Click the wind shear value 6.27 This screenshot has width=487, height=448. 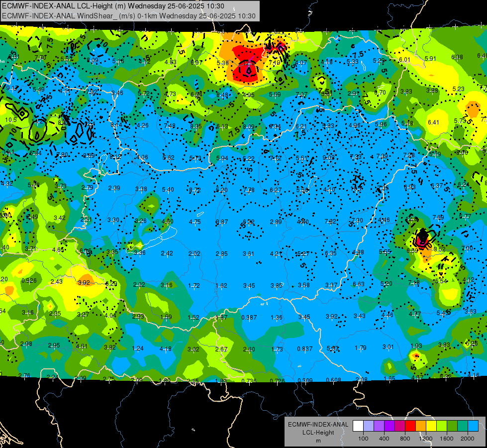(x=276, y=190)
